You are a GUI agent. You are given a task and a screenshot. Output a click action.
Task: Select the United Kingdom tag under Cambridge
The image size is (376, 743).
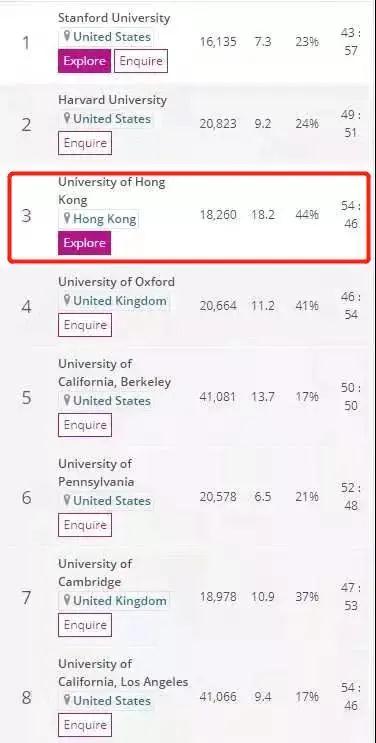coord(114,601)
